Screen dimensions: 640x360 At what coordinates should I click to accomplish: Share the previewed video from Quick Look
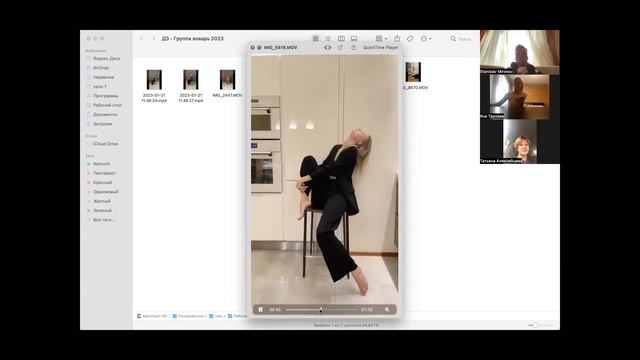click(354, 48)
